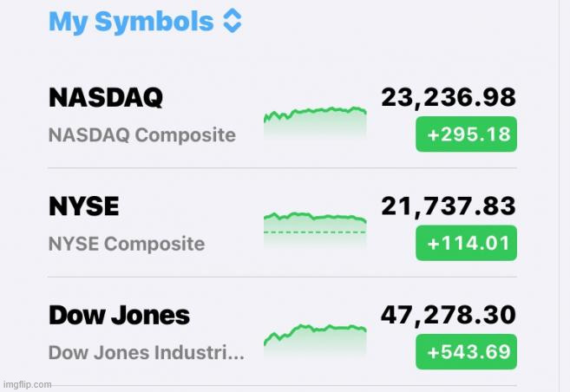Select the Dow Jones symbol name
Viewport: 570px width, 392px height.
(118, 315)
